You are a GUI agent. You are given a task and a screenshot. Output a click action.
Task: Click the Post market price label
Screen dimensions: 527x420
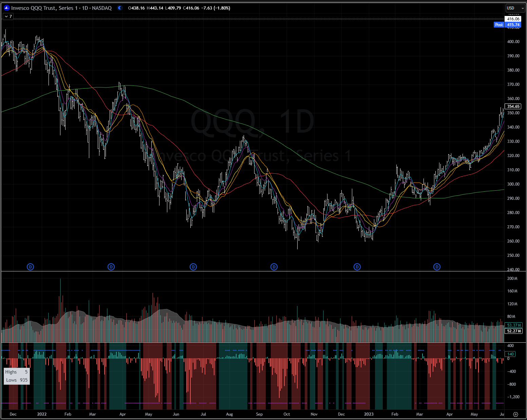(499, 25)
